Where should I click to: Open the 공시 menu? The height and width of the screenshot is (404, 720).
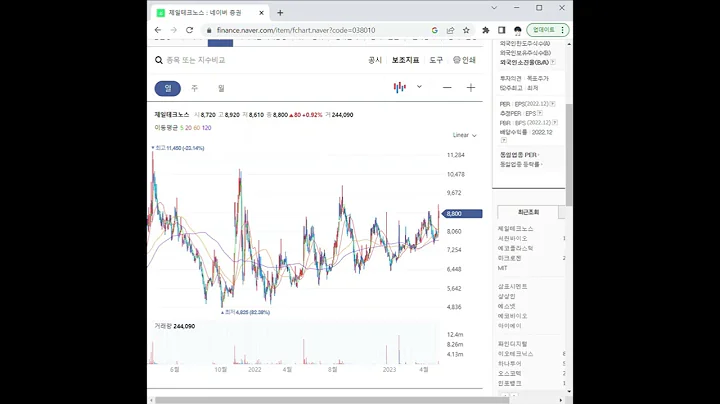click(375, 60)
